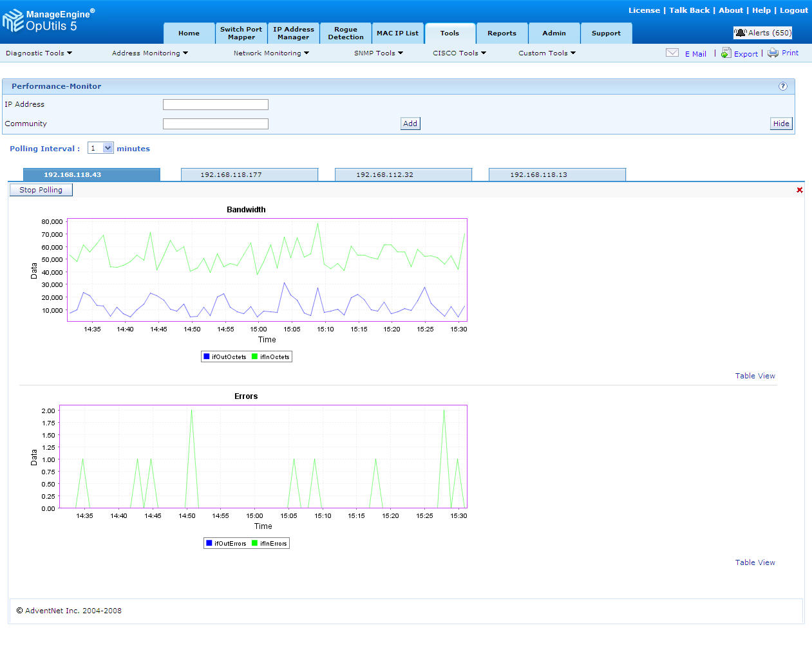Image resolution: width=812 pixels, height=648 pixels.
Task: Hide the Performance-Monitor input section
Action: [x=780, y=123]
